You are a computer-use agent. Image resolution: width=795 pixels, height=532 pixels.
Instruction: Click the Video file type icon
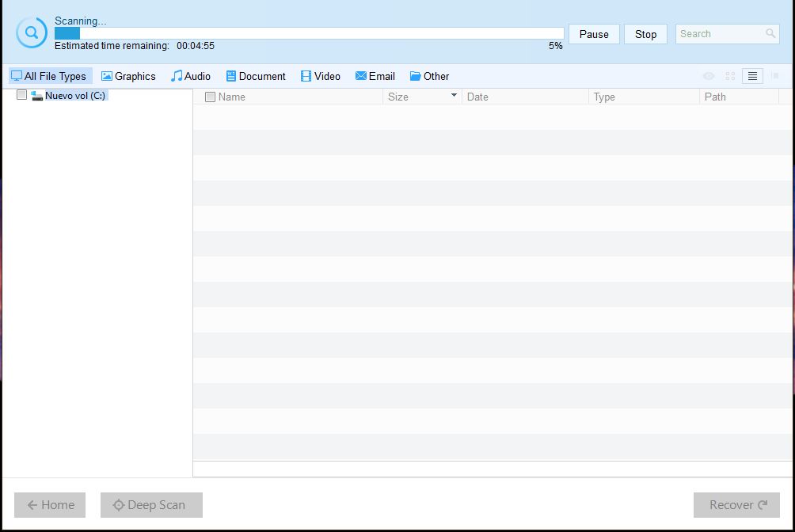point(305,76)
